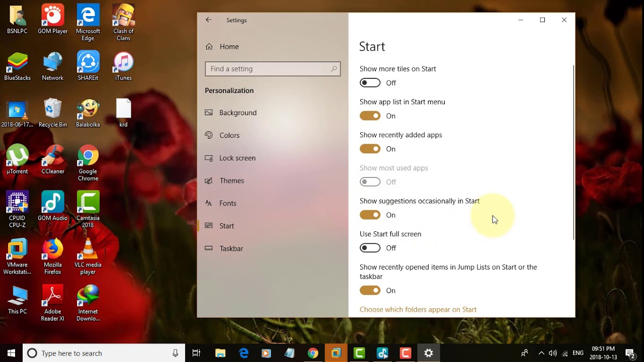Click the Settings window scrollbar
Screen dimensions: 644x362
574,152
